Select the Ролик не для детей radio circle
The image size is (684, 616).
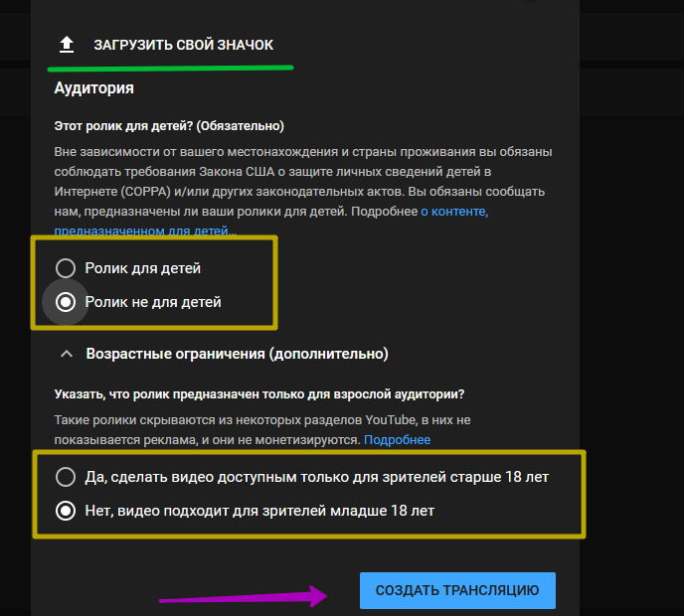pos(66,302)
